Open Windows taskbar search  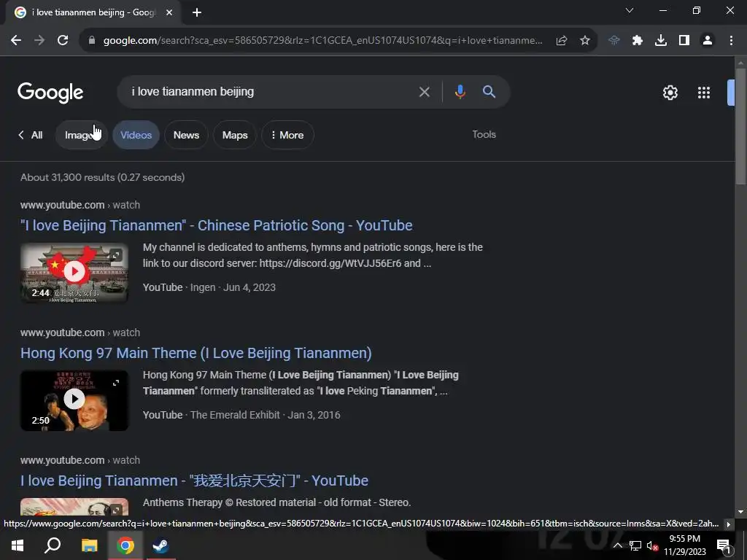point(53,545)
